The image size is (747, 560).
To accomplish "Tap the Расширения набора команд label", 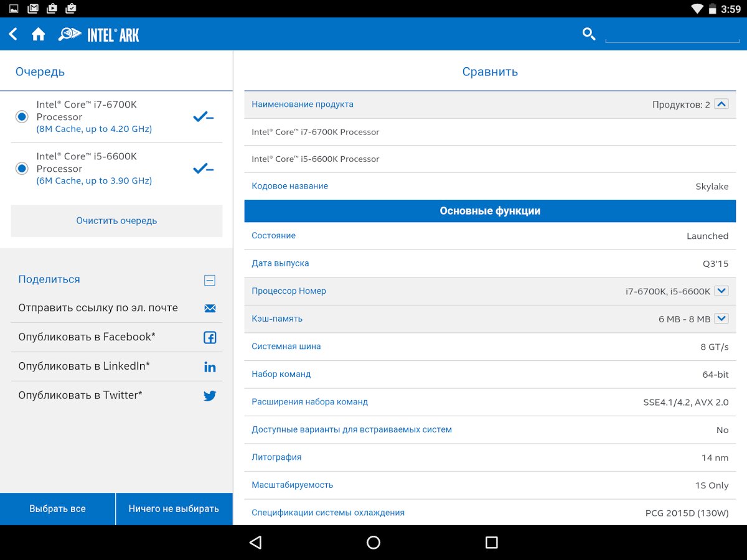I will click(x=309, y=402).
